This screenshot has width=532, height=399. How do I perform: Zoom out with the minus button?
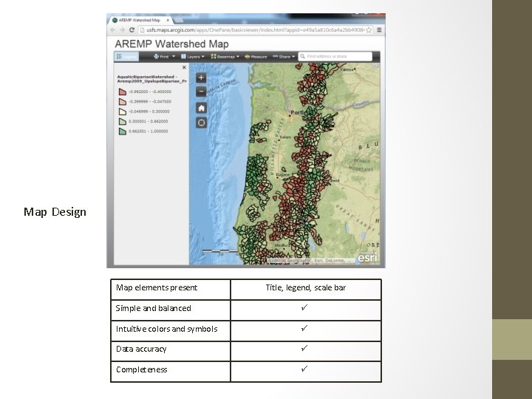pos(201,92)
